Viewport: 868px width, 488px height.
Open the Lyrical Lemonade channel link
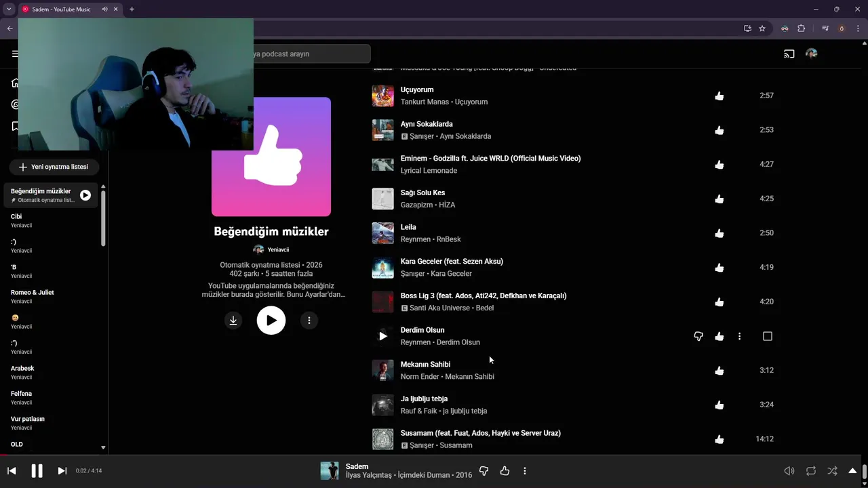coord(429,171)
